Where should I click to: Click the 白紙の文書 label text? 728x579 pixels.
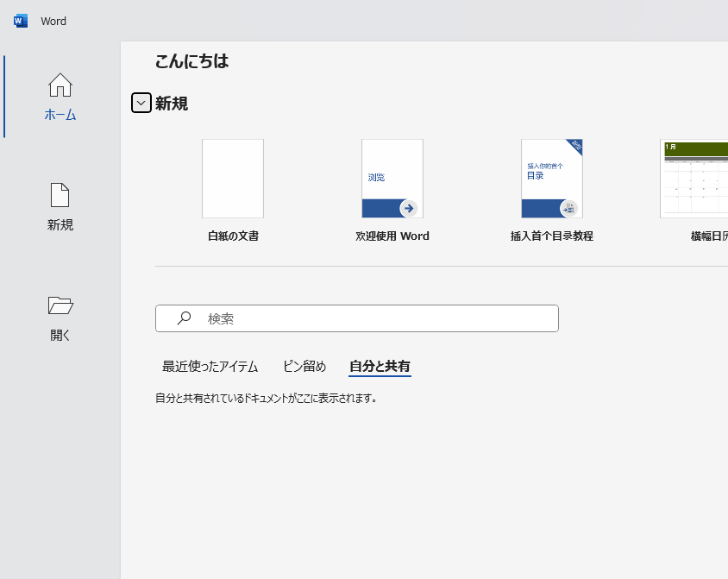pyautogui.click(x=233, y=236)
